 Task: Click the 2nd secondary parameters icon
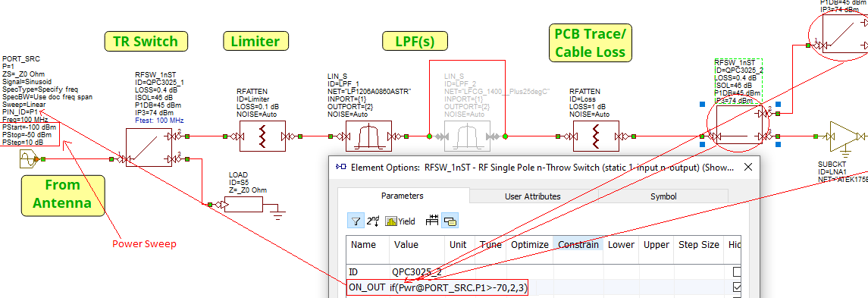(372, 221)
